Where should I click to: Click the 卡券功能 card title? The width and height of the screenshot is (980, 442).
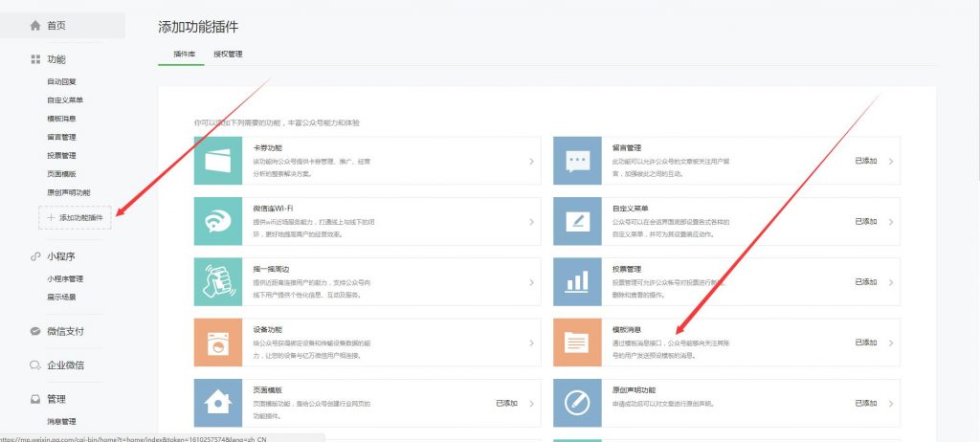pyautogui.click(x=268, y=148)
